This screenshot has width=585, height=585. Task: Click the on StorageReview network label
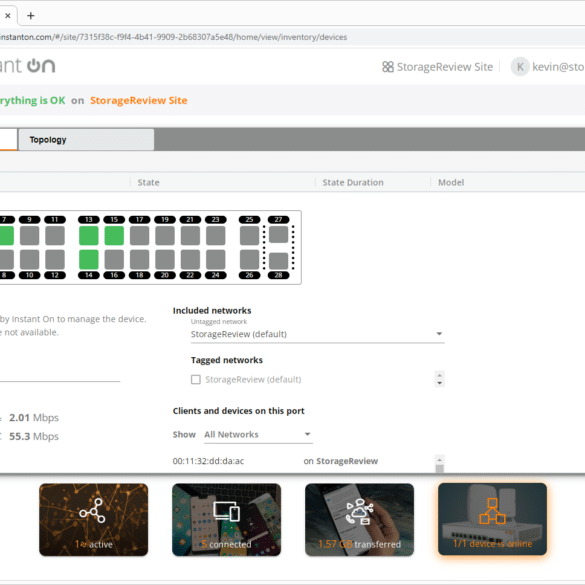click(x=341, y=461)
